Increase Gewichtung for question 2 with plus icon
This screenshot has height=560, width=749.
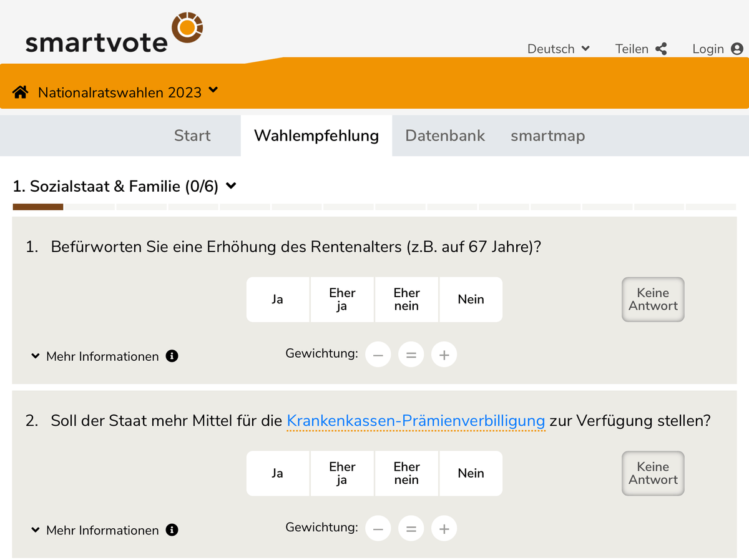click(x=444, y=528)
